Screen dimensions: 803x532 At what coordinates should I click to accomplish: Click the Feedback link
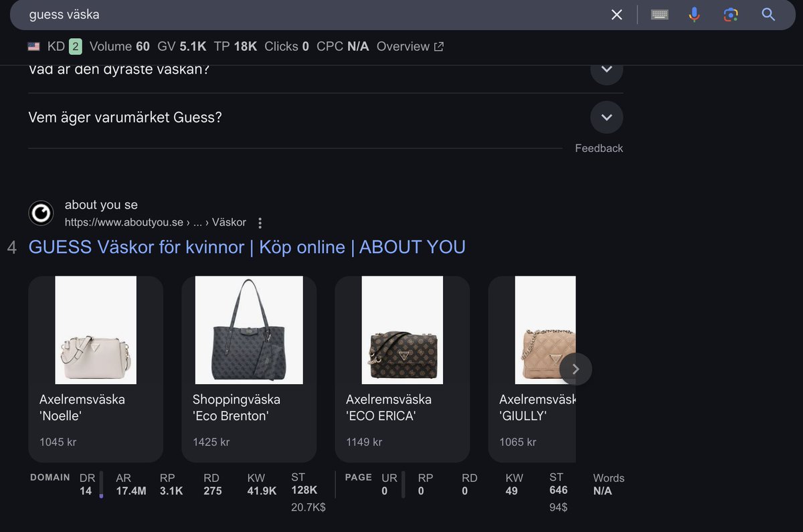click(599, 149)
